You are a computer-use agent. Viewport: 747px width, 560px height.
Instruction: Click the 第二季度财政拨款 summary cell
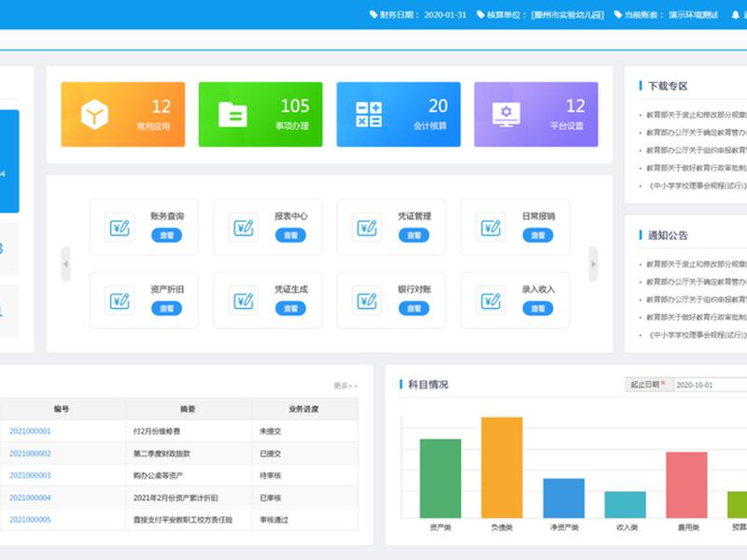coord(189,454)
